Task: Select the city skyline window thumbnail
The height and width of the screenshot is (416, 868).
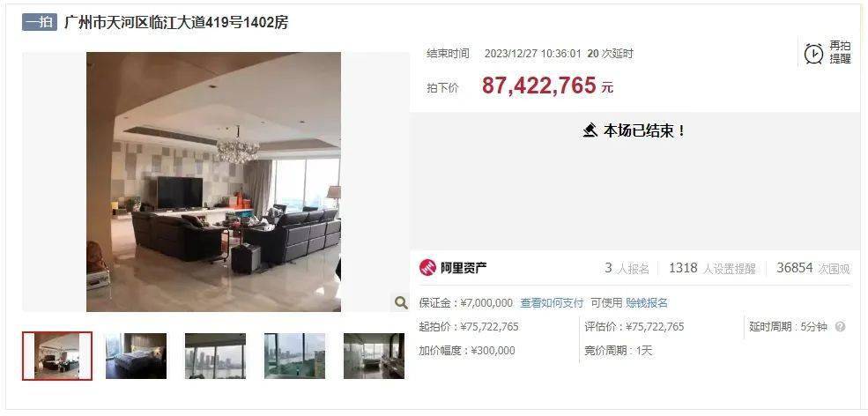Action: point(215,356)
